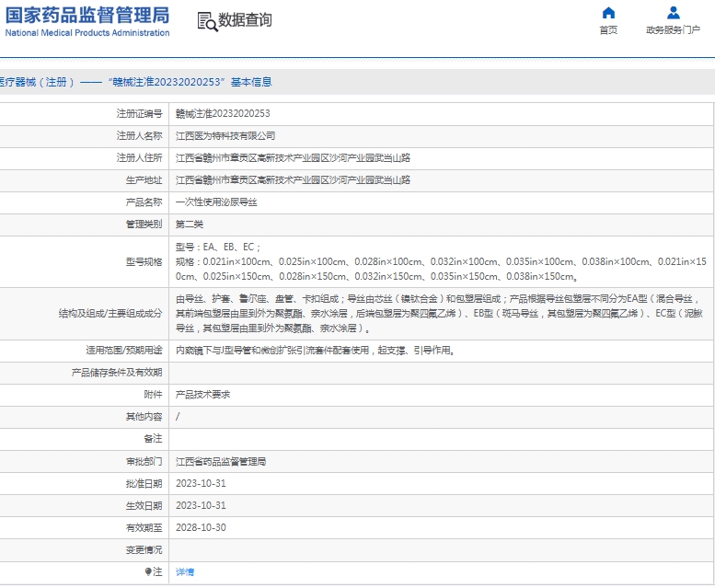Image resolution: width=715 pixels, height=588 pixels.
Task: Open the 详情 details link
Action: 185,571
